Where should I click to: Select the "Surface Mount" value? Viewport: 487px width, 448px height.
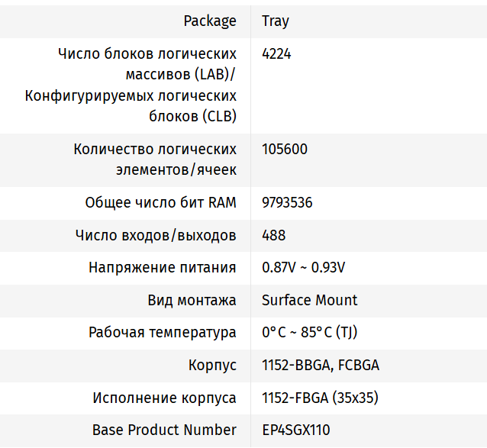pos(309,301)
